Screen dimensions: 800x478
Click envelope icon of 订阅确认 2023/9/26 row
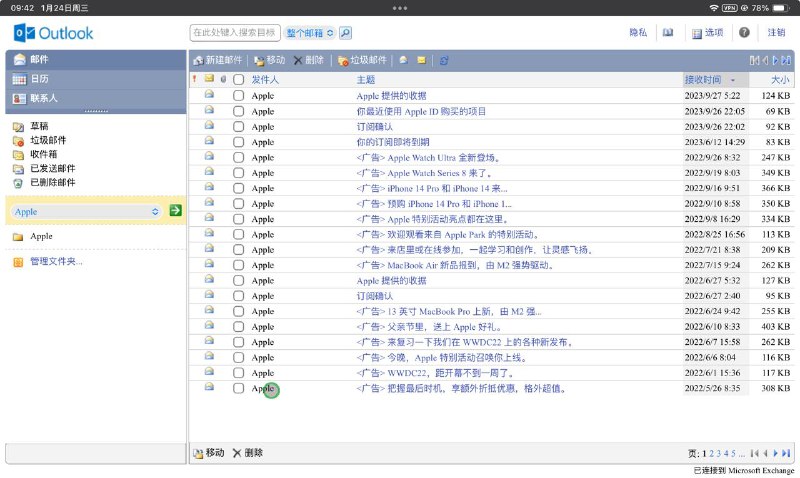pyautogui.click(x=209, y=125)
